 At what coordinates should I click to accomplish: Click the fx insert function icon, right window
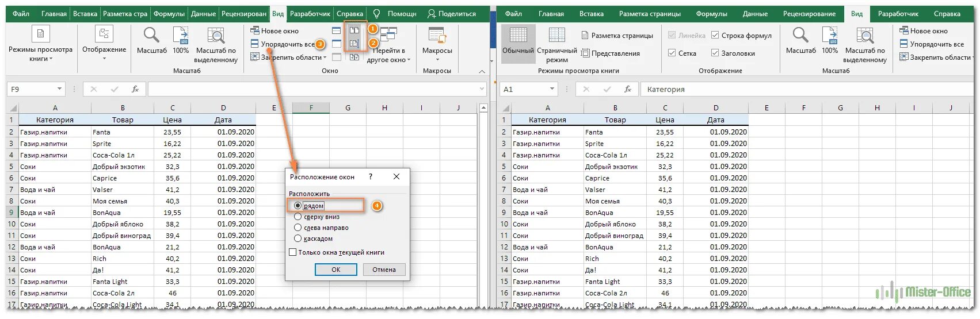pos(628,89)
